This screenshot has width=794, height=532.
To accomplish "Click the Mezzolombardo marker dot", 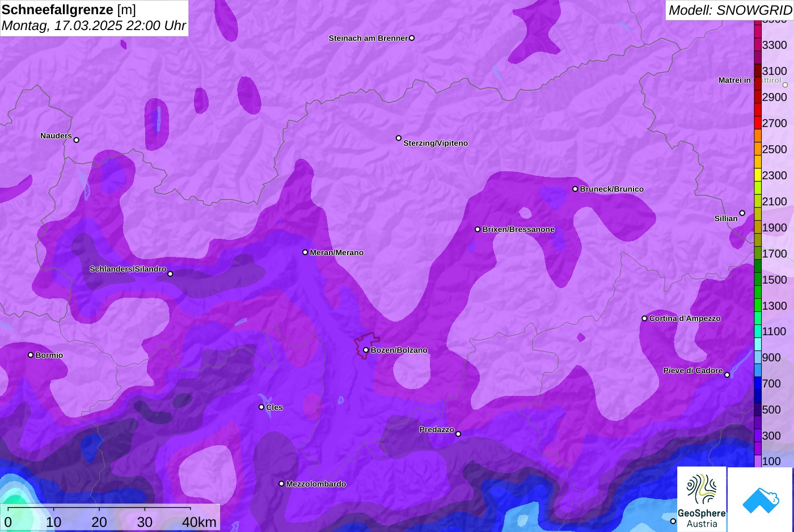I will click(281, 484).
